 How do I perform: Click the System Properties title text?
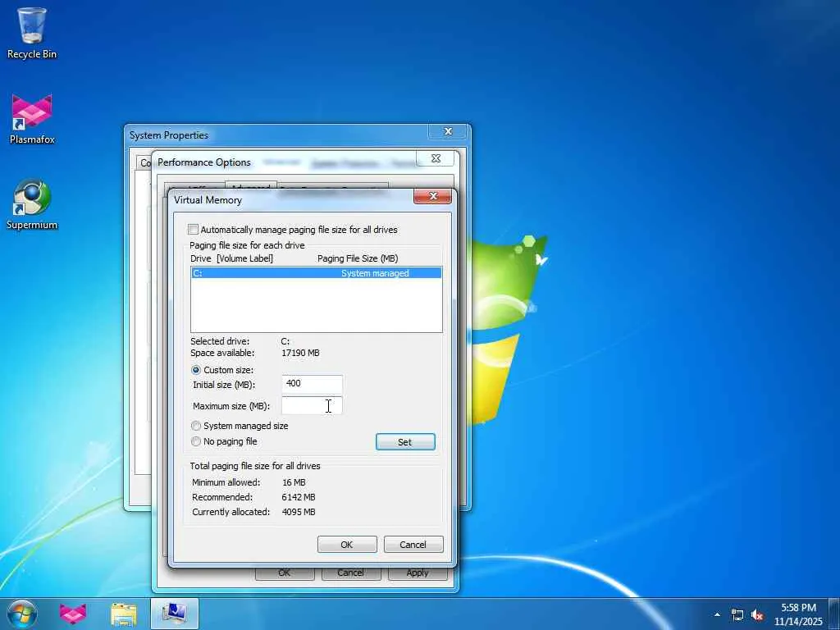point(169,135)
